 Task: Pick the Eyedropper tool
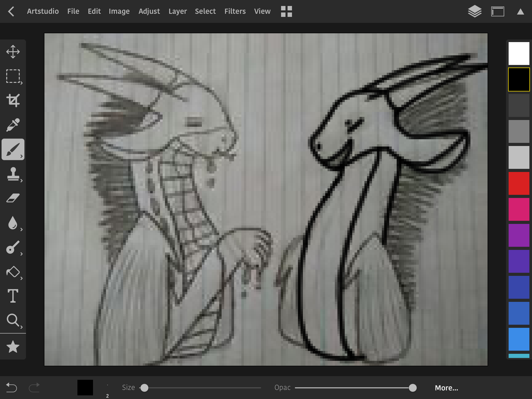coord(13,125)
